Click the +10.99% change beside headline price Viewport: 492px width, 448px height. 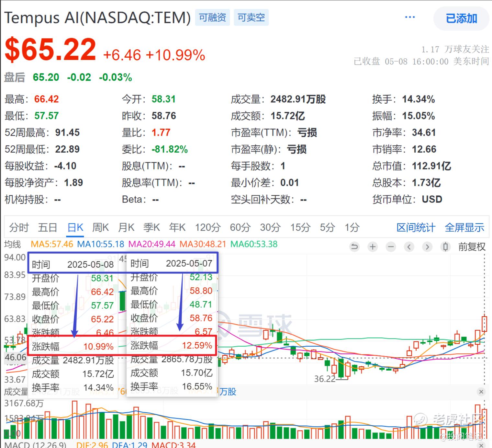point(175,55)
